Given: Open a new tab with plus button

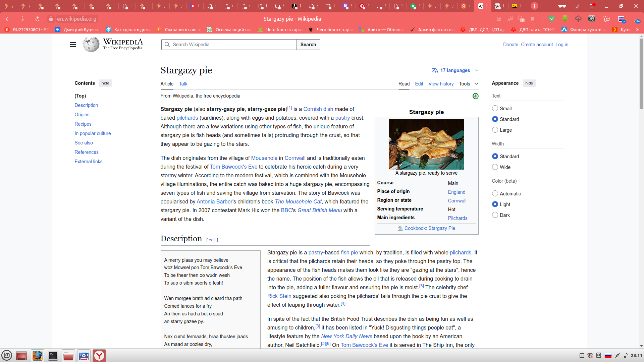Looking at the screenshot, I should [534, 6].
